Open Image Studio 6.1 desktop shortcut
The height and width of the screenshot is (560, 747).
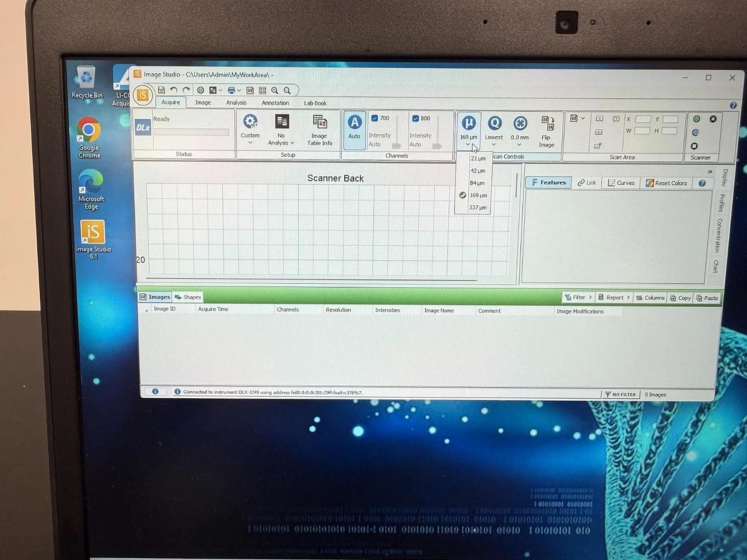pyautogui.click(x=93, y=239)
